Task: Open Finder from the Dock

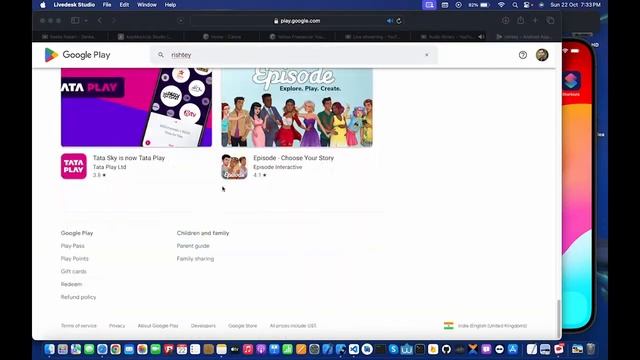Action: click(49, 349)
